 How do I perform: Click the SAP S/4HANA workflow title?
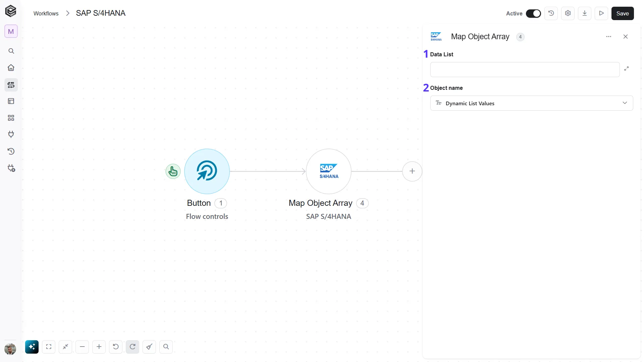pyautogui.click(x=101, y=13)
